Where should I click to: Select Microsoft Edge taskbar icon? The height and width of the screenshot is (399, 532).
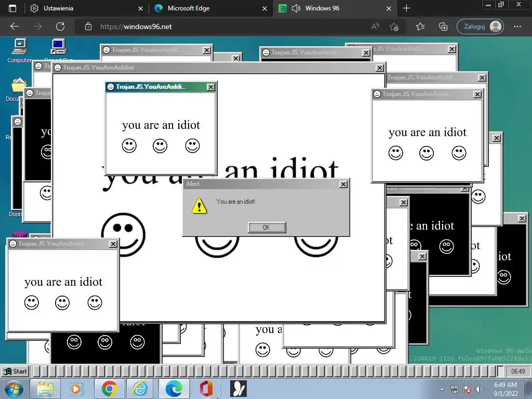pyautogui.click(x=174, y=389)
